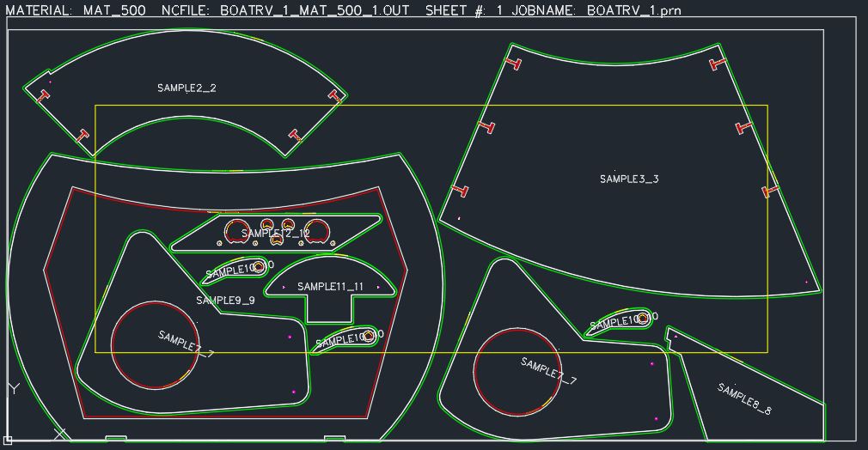Viewport: 868px width, 450px height.
Task: Select the SAMPLE2_2 part label
Action: coord(186,88)
